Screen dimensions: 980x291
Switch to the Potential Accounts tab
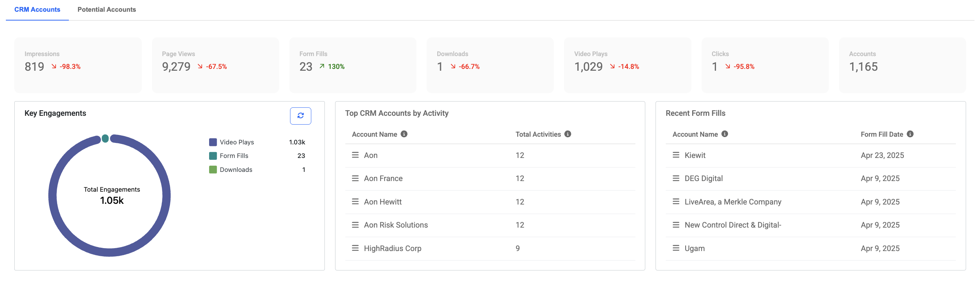click(x=107, y=10)
